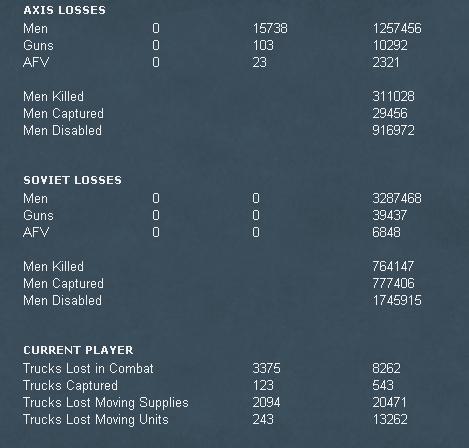Image resolution: width=469 pixels, height=448 pixels.
Task: Click Trucks Captured total 543
Action: (383, 385)
